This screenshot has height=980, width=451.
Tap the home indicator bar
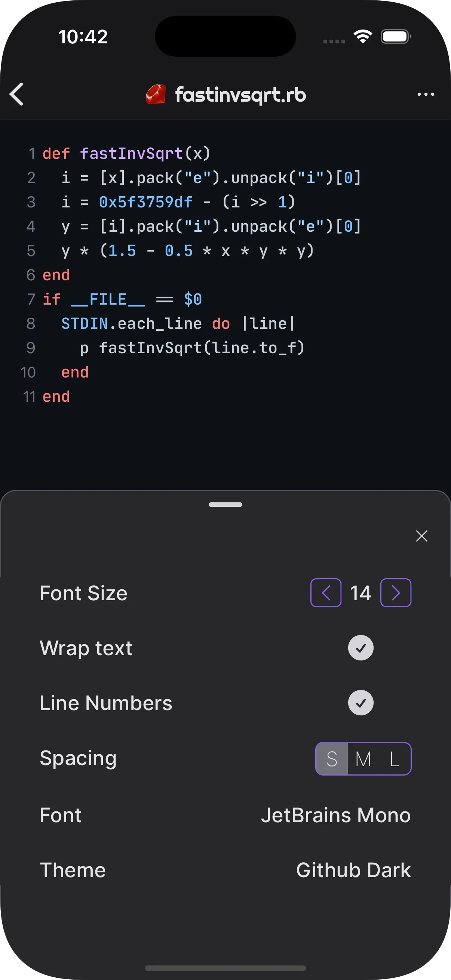pos(225,968)
